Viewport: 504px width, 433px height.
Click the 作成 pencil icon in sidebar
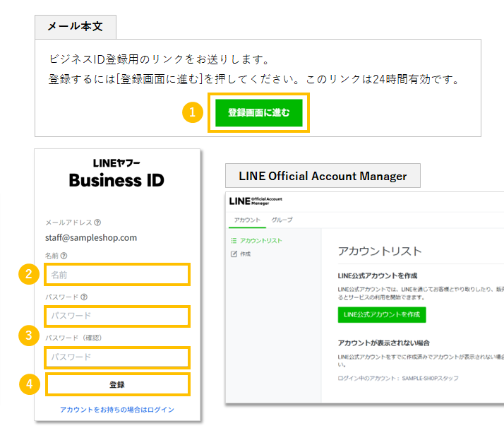pos(234,254)
